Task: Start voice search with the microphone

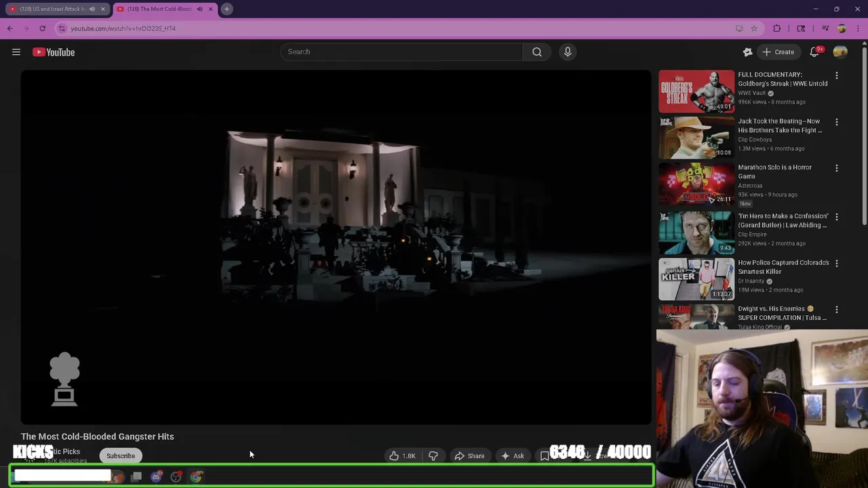Action: 568,52
